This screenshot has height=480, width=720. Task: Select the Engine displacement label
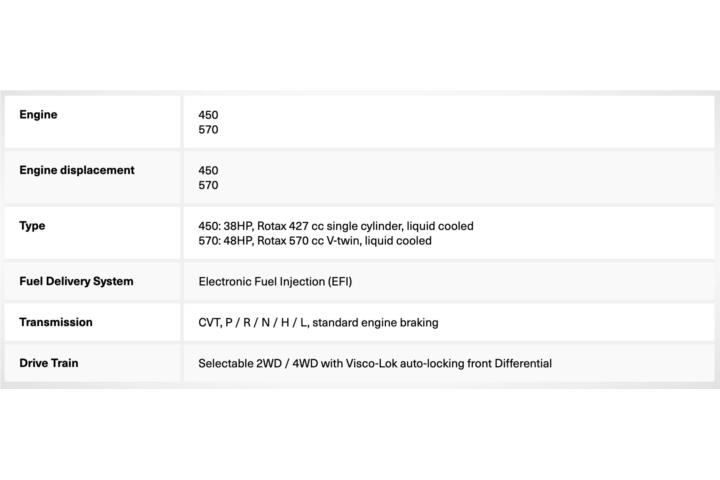point(77,170)
